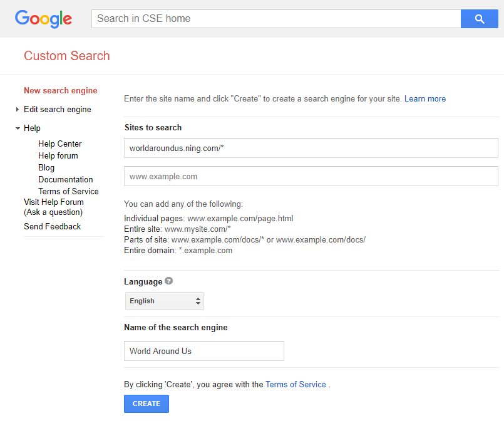504x433 pixels.
Task: Expand the Edit search engine arrow
Action: click(x=18, y=110)
